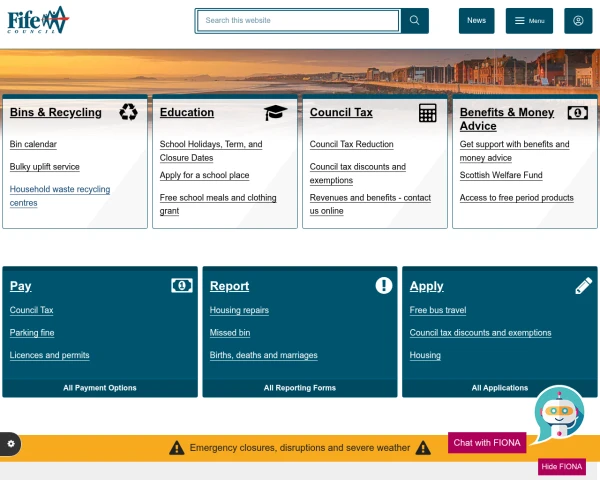Open Housing link in Apply card
The image size is (600, 480).
425,355
